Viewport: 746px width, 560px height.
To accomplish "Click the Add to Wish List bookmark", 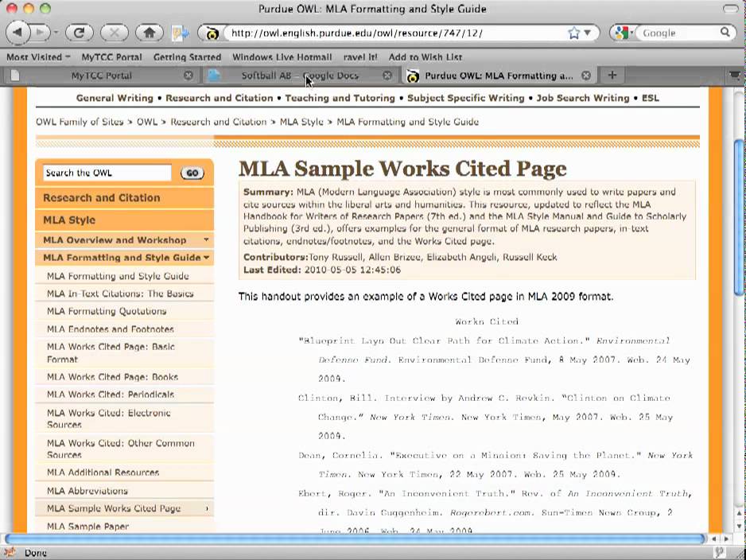I will [x=425, y=57].
